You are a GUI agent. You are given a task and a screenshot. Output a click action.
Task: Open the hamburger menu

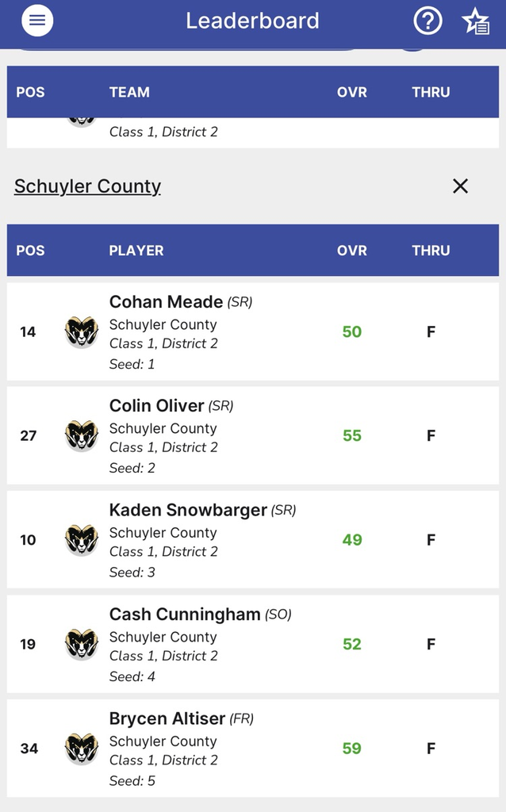tap(37, 21)
